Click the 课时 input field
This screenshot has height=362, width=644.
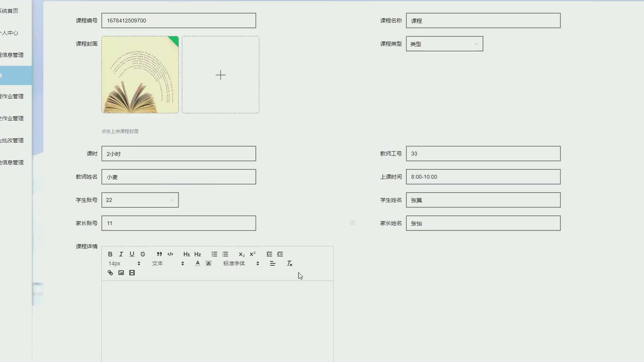(x=178, y=154)
